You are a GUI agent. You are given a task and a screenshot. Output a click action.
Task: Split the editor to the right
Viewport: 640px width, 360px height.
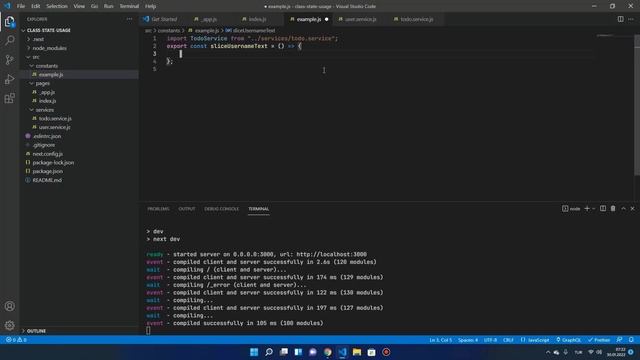620,19
